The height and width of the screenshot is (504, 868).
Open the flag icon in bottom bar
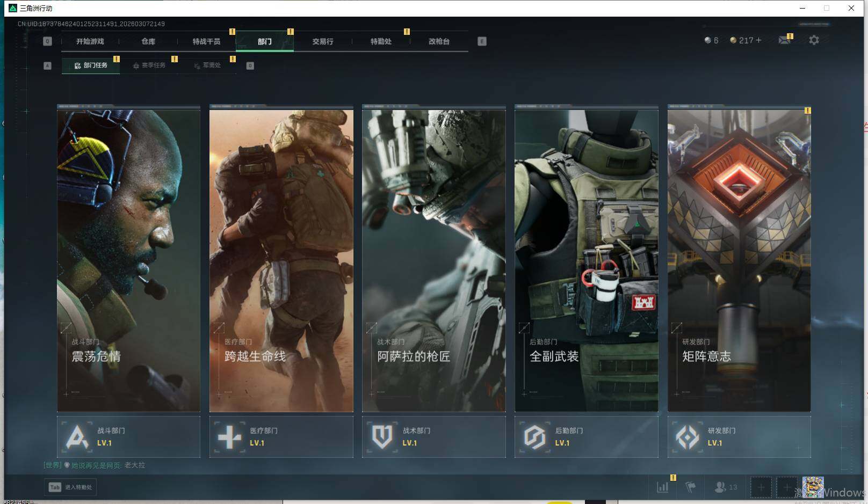(691, 487)
